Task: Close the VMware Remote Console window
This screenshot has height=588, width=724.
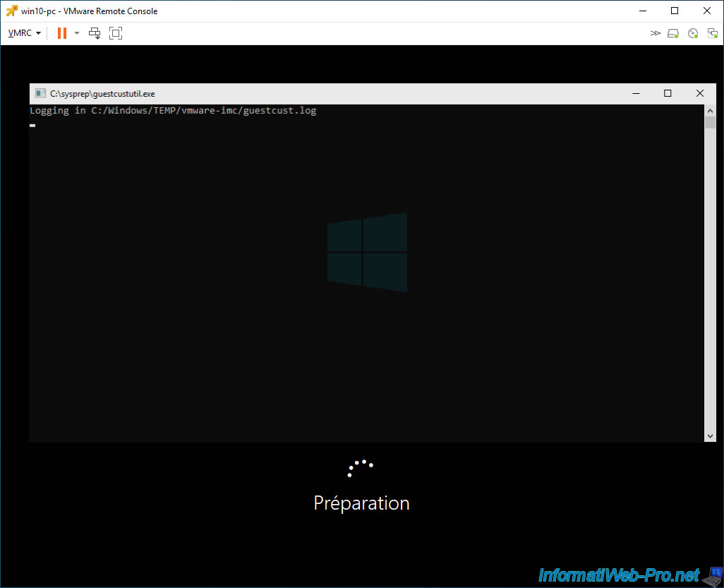Action: 707,11
